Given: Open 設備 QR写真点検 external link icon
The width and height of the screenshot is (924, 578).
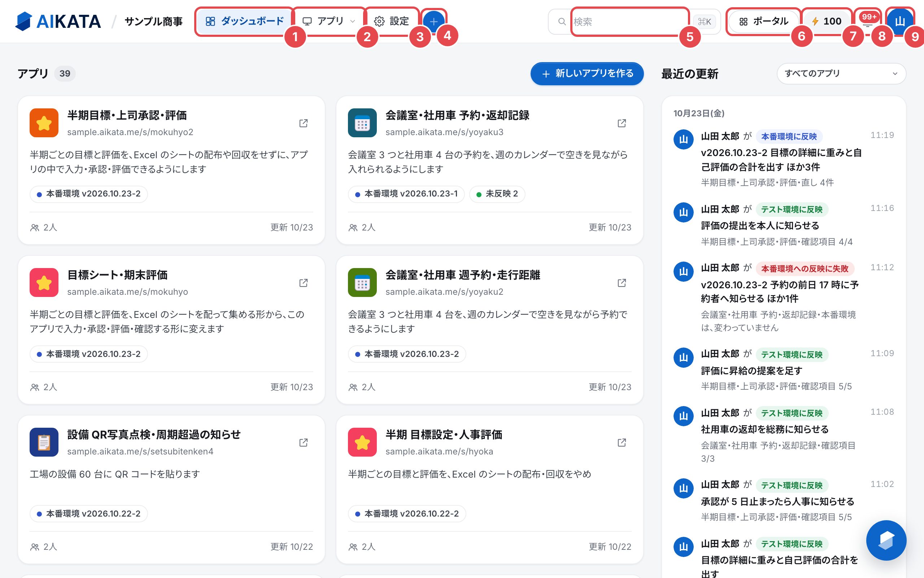Looking at the screenshot, I should coord(304,442).
